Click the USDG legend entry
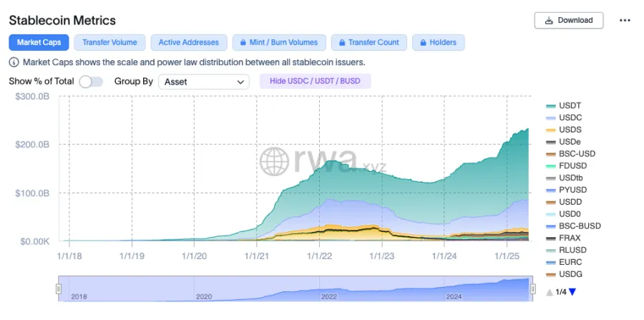 (564, 274)
